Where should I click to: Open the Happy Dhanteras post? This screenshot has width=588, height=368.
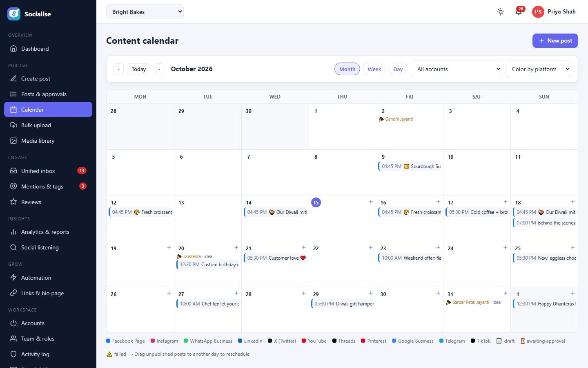click(x=544, y=304)
